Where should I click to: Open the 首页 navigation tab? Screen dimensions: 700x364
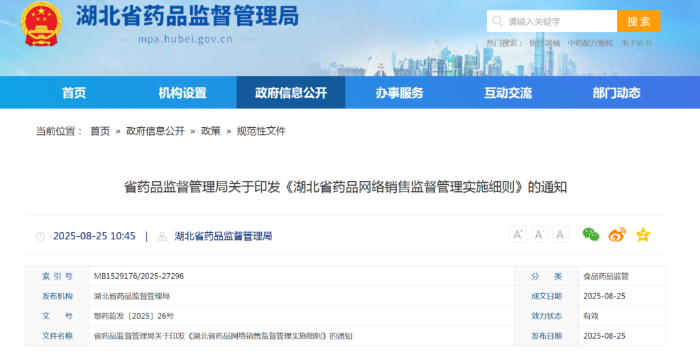74,92
